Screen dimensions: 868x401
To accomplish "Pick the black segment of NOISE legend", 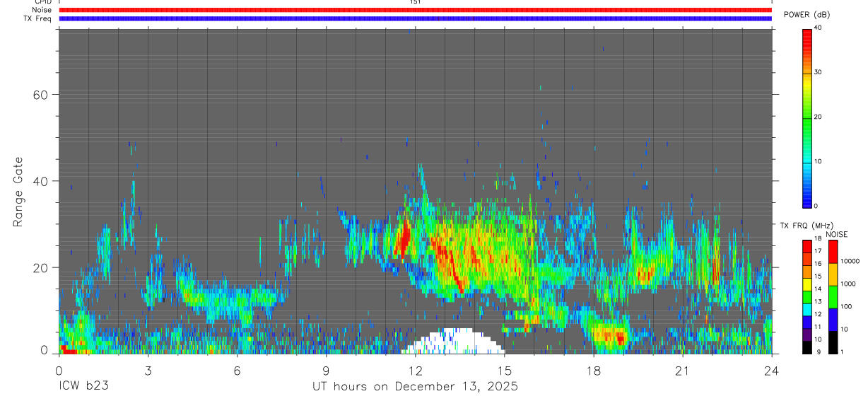I will pyautogui.click(x=833, y=342).
